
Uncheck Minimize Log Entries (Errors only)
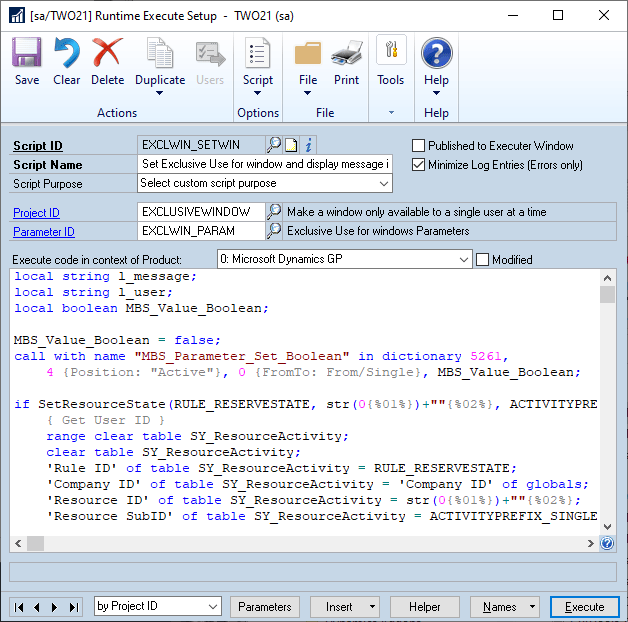pyautogui.click(x=418, y=165)
